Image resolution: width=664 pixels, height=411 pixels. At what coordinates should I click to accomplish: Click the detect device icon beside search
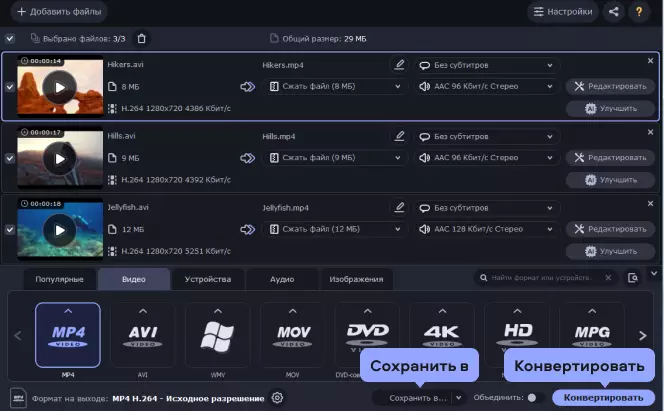point(633,278)
